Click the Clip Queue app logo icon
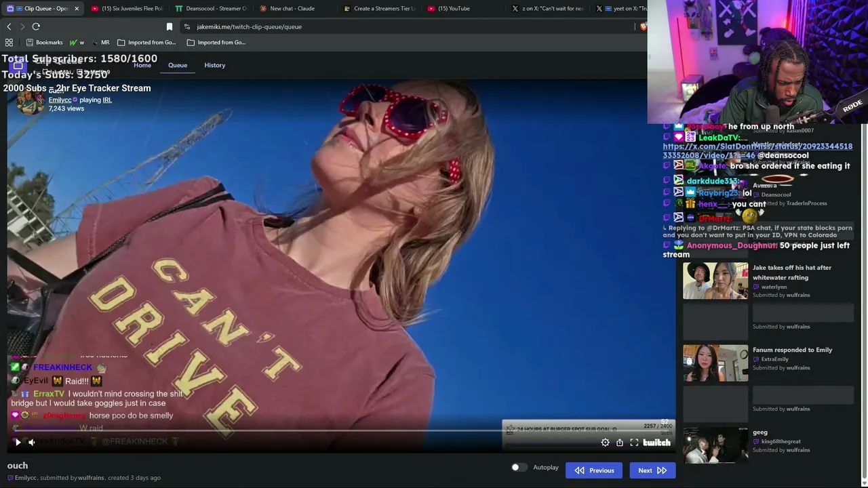This screenshot has width=868, height=488. click(x=18, y=66)
